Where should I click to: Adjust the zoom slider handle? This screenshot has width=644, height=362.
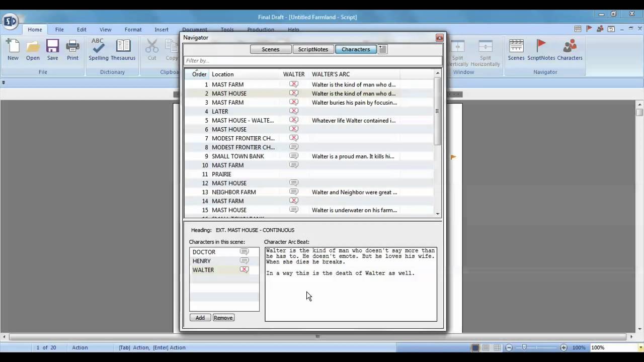click(524, 347)
